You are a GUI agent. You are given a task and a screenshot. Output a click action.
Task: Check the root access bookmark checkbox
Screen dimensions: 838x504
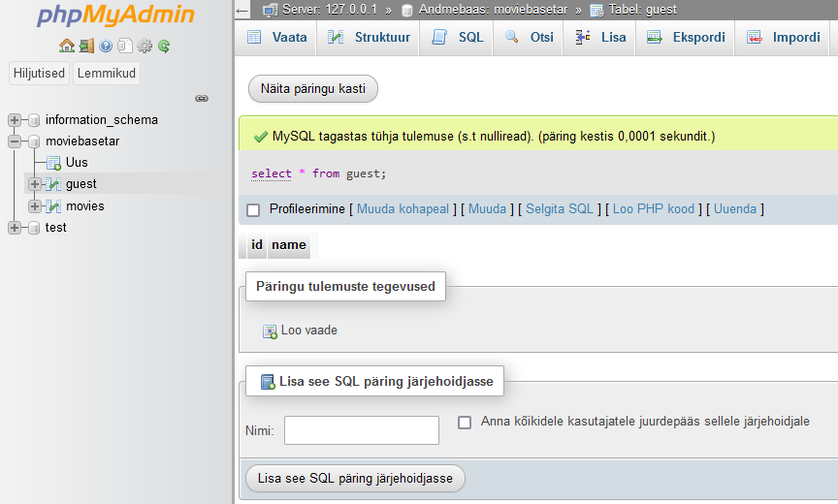(x=465, y=423)
